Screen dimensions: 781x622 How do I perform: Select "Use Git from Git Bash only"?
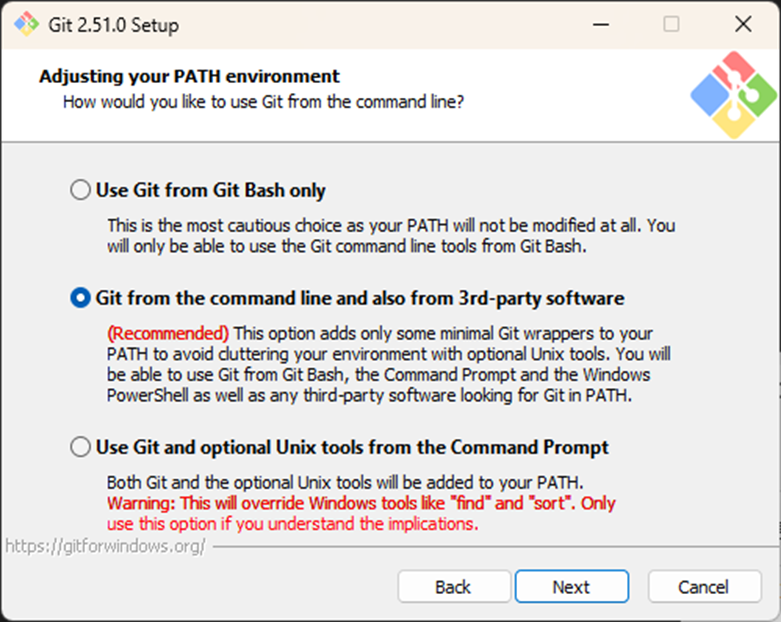point(81,190)
